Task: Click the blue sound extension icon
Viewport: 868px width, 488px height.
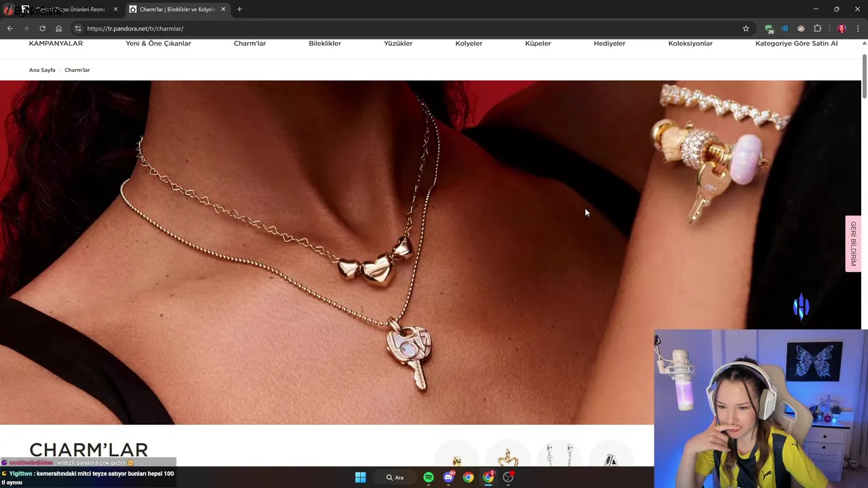Action: 785,28
